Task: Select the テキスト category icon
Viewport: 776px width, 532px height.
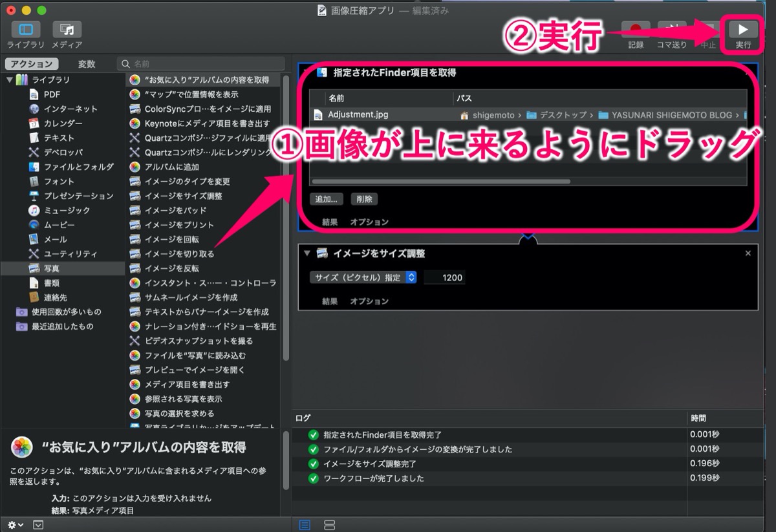Action: coord(34,138)
